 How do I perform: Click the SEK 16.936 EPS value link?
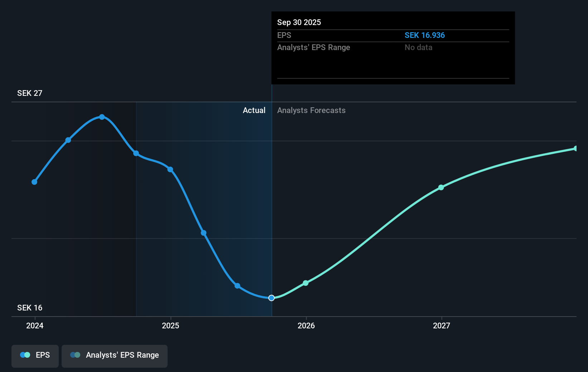(x=425, y=35)
